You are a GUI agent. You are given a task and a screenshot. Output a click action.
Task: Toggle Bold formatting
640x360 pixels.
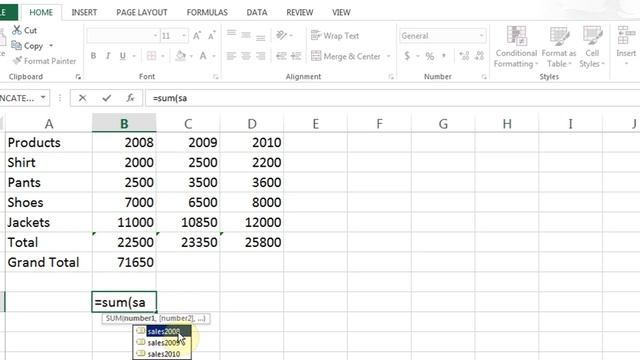pyautogui.click(x=93, y=56)
